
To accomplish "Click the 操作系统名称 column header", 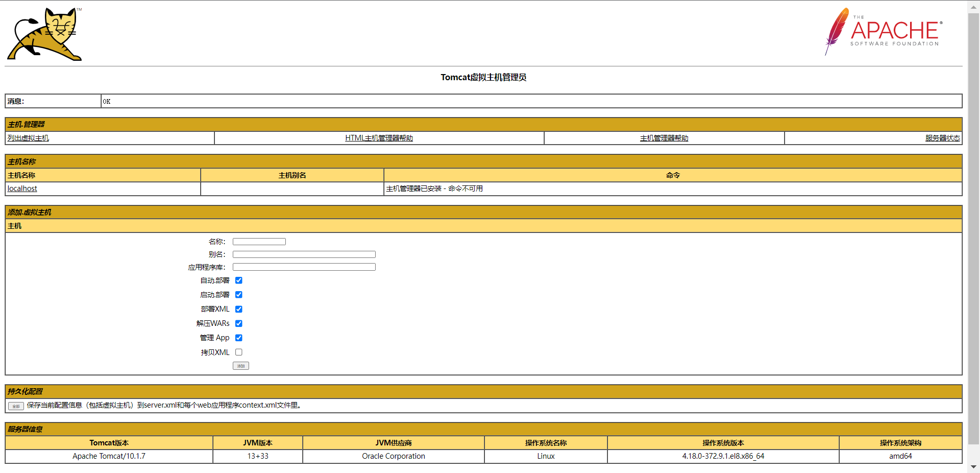I will [546, 443].
